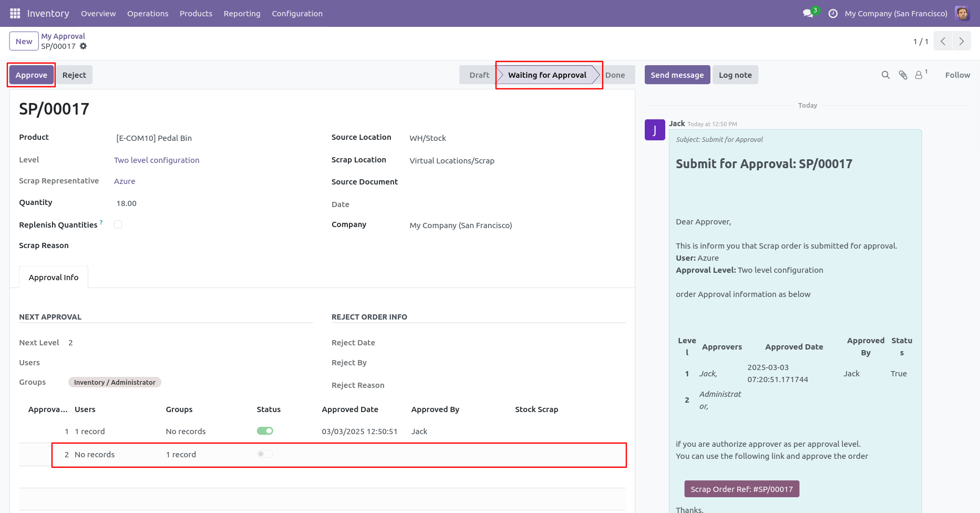Image resolution: width=980 pixels, height=513 pixels.
Task: Toggle the level 1 approval status switch
Action: pos(265,431)
